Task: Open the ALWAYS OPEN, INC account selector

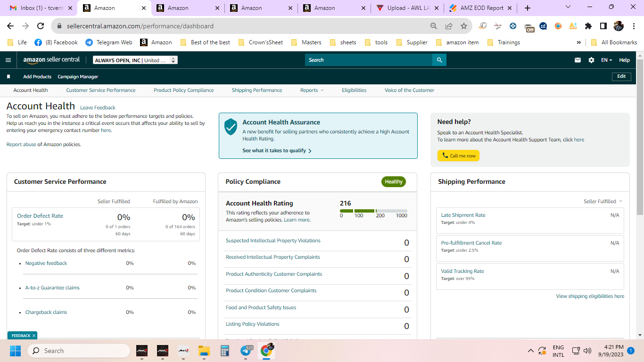Action: pos(135,60)
